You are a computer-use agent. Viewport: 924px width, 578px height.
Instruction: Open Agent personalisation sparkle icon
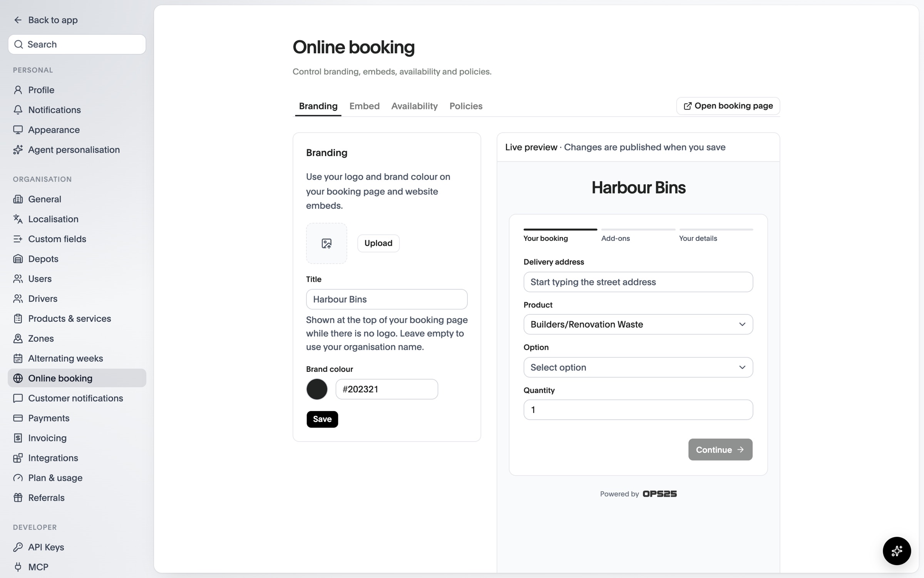tap(18, 150)
